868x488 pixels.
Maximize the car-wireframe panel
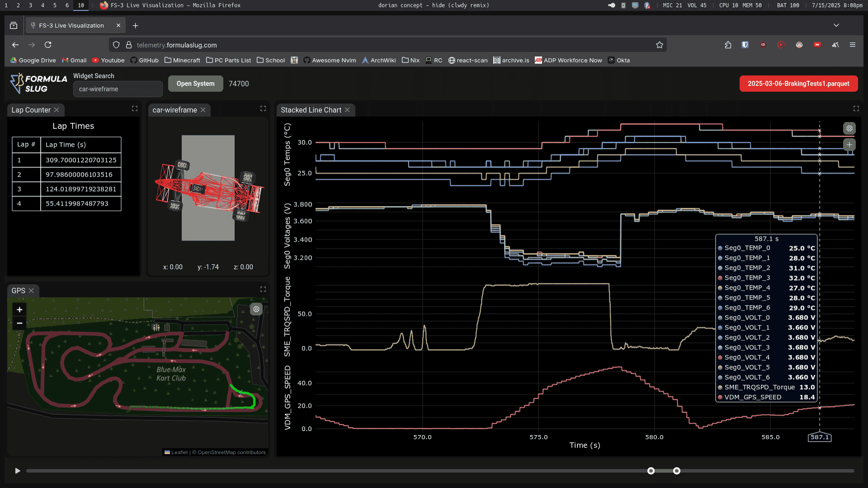click(263, 108)
